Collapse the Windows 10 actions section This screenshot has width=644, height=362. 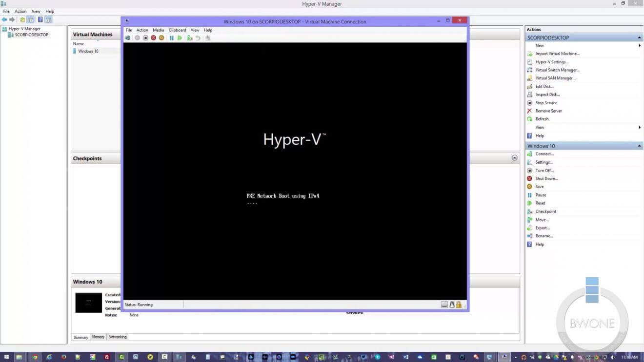point(639,145)
